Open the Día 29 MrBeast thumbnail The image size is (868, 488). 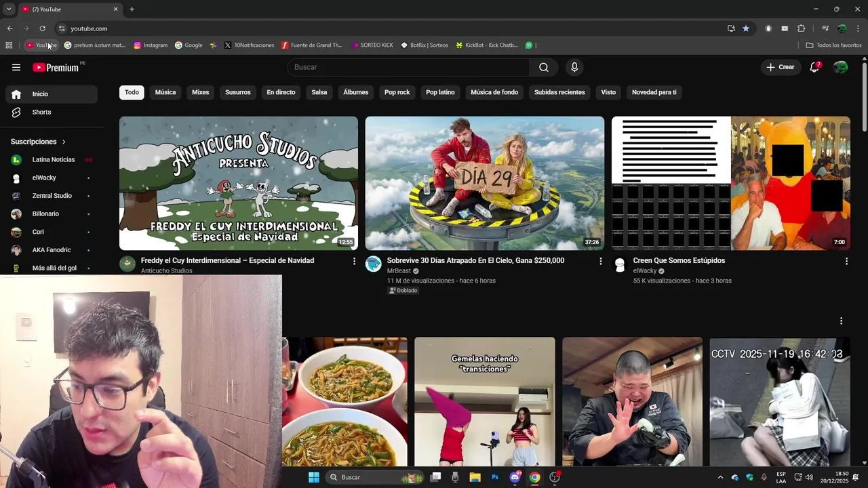485,183
